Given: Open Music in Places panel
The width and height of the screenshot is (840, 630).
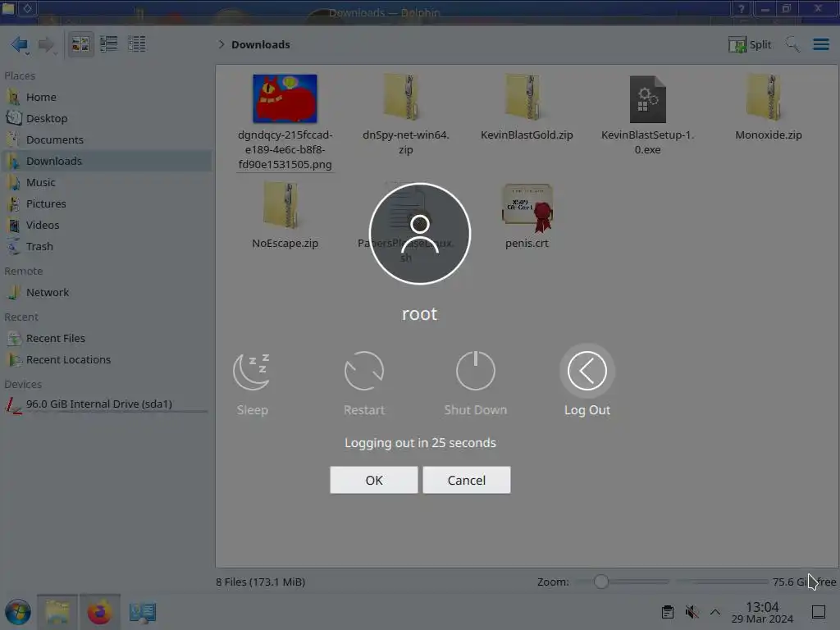Looking at the screenshot, I should click(x=106, y=183).
